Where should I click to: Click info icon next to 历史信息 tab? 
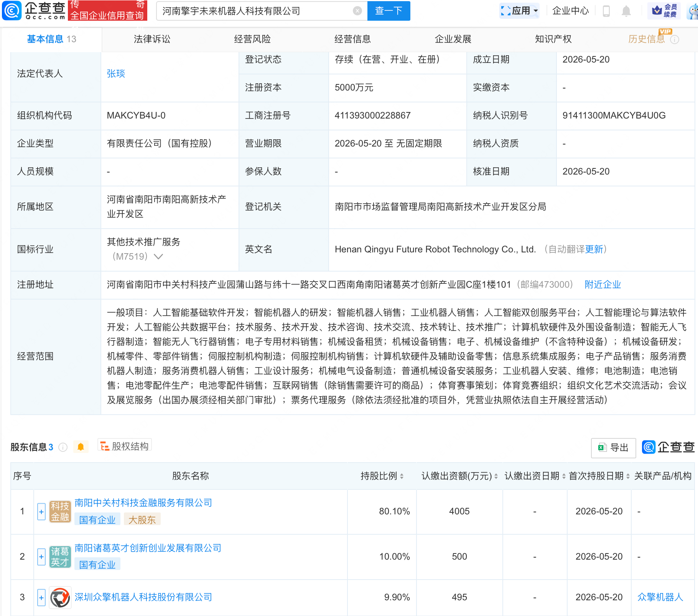tap(675, 40)
